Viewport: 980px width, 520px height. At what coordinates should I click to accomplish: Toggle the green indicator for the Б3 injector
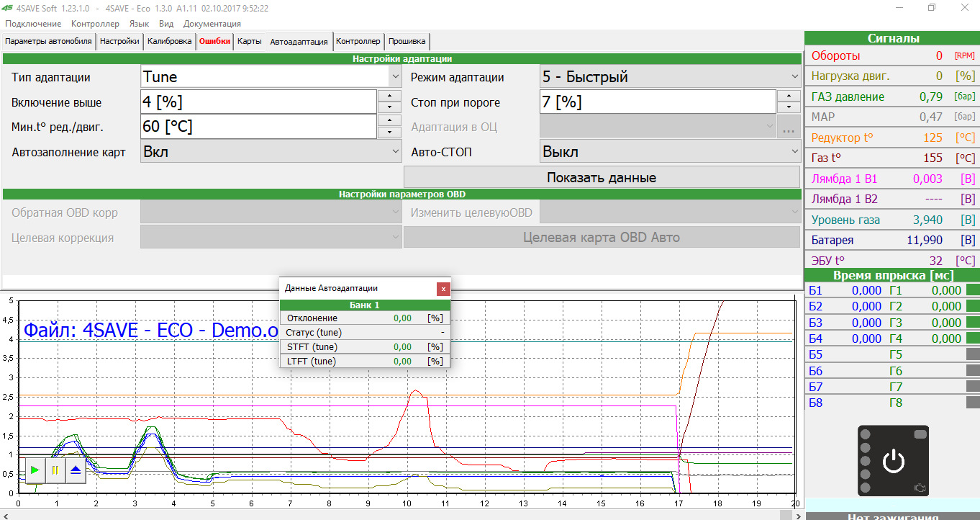(x=973, y=322)
